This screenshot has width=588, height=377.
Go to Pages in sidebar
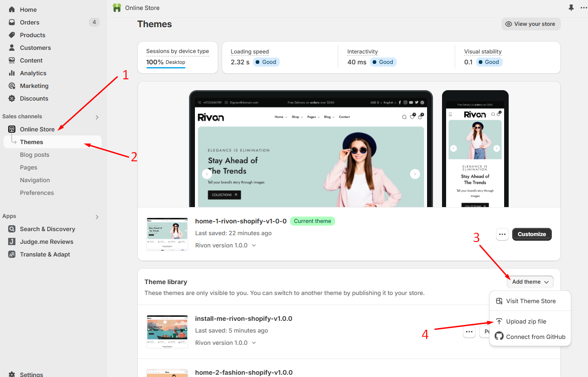(29, 167)
